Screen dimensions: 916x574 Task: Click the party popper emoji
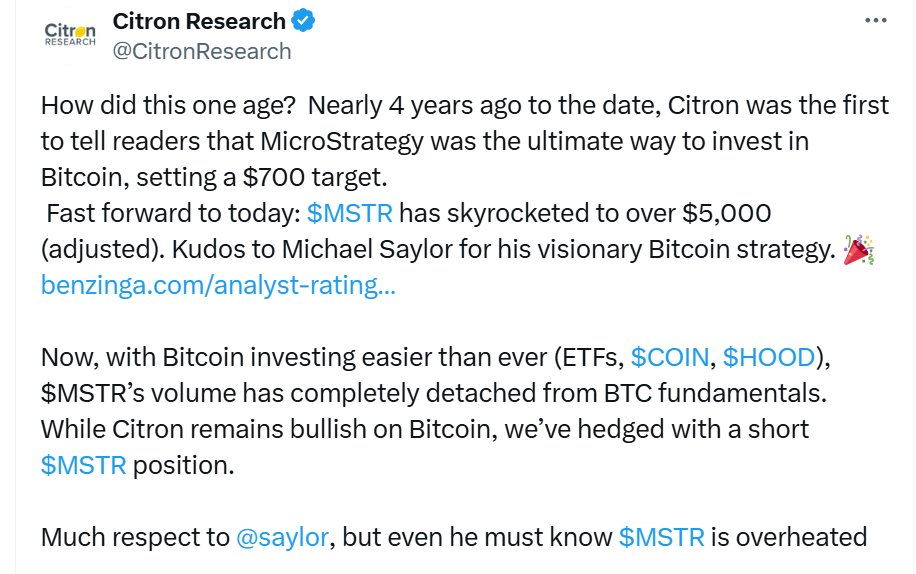pyautogui.click(x=857, y=250)
